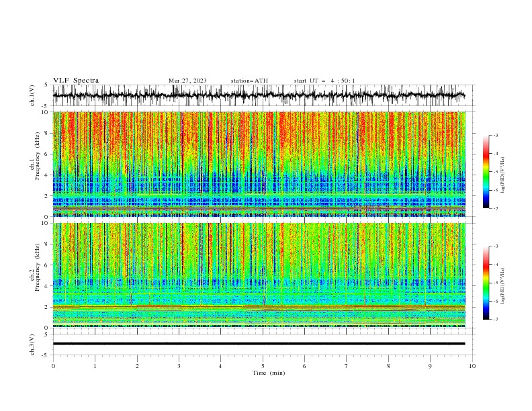Click time axis tick label "6"

tap(304, 366)
